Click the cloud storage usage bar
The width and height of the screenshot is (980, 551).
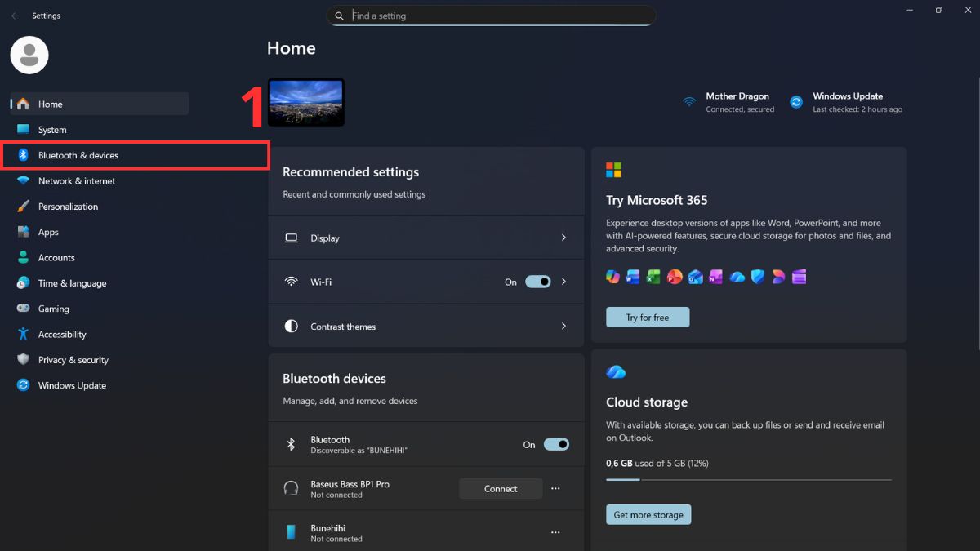click(748, 480)
